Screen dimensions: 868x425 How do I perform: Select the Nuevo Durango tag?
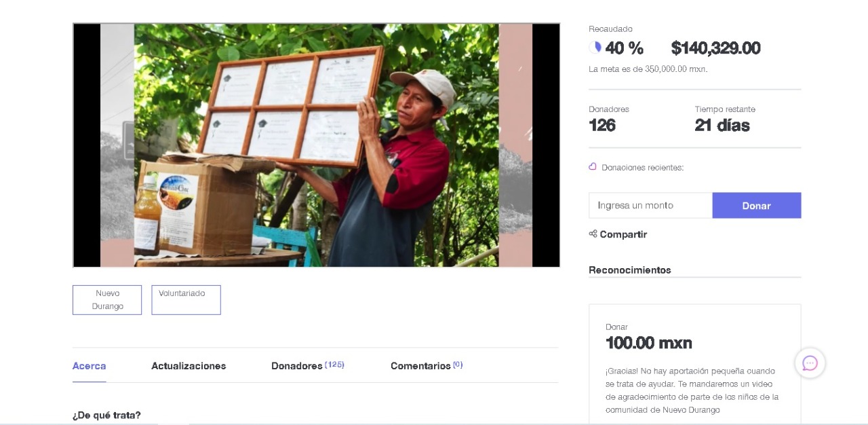click(107, 299)
